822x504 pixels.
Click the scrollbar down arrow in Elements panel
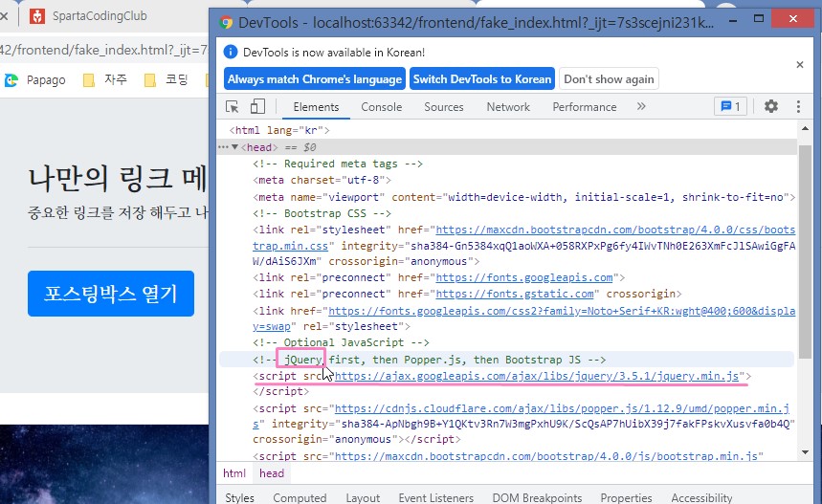pyautogui.click(x=805, y=452)
